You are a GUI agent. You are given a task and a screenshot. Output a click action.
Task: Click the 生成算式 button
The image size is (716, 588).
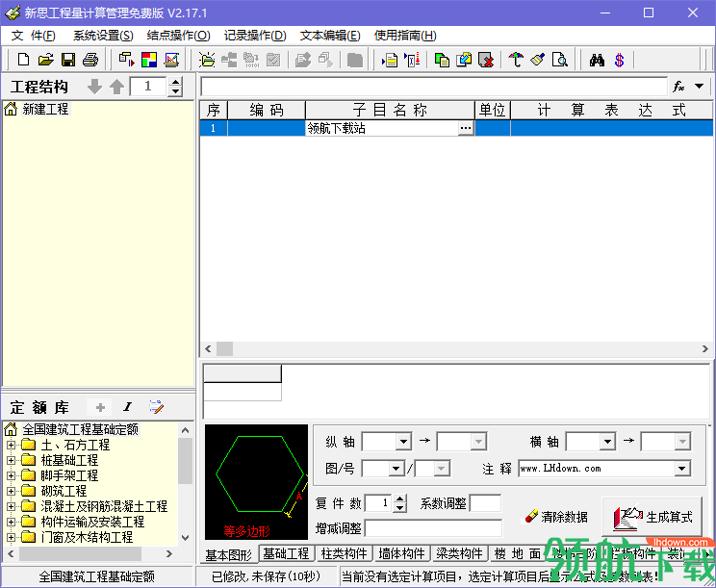652,517
